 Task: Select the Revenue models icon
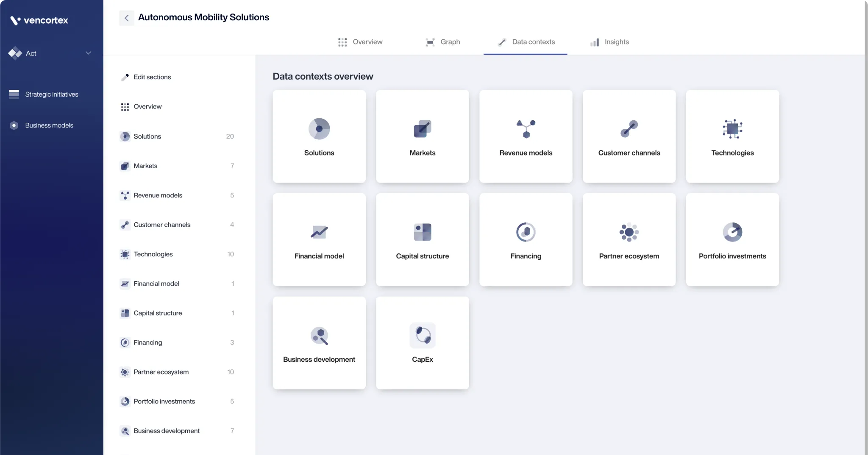click(125, 195)
